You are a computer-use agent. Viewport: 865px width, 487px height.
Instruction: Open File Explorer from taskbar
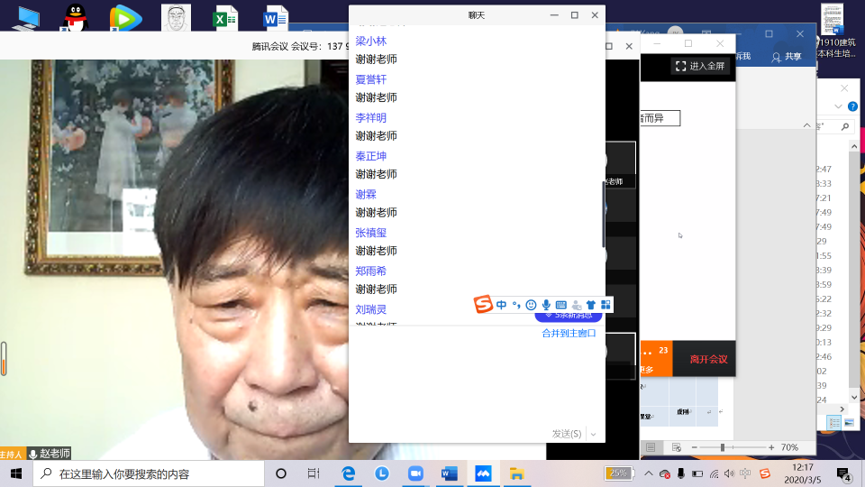point(516,474)
